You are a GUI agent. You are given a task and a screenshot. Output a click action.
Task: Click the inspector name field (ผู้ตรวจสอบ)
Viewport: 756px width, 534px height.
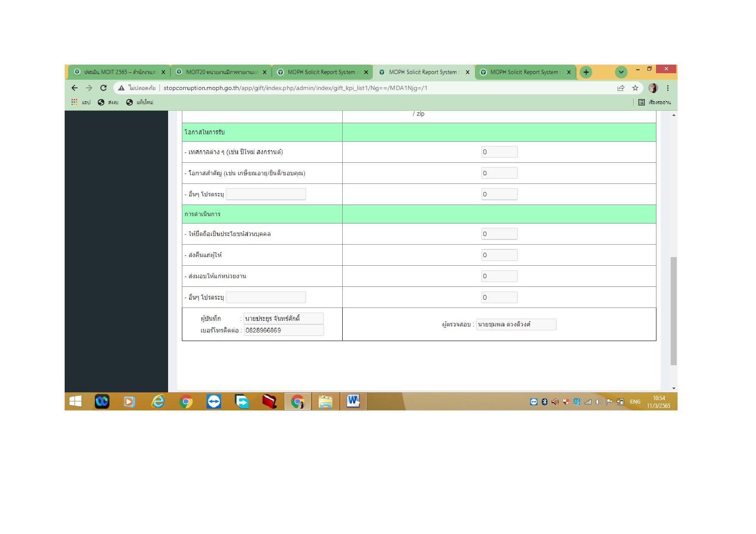pyautogui.click(x=516, y=324)
